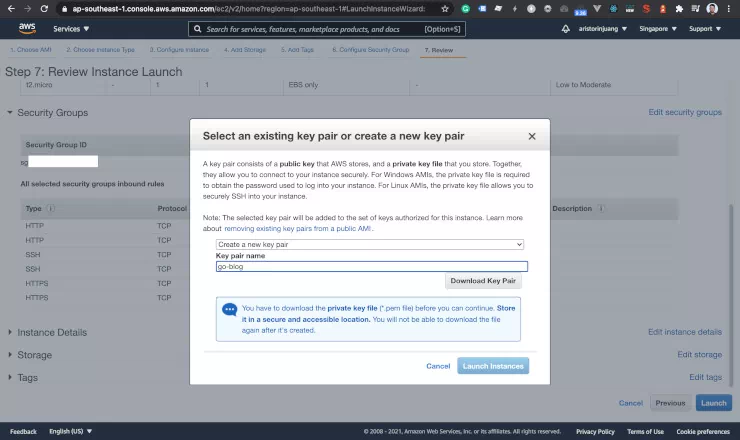
Task: Click the EBS only cell
Action: tap(303, 85)
